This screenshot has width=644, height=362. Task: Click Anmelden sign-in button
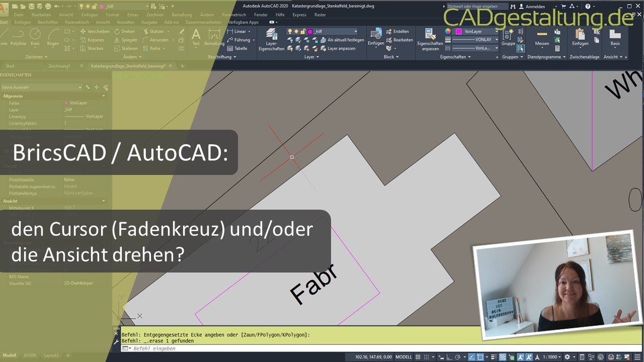(x=531, y=7)
